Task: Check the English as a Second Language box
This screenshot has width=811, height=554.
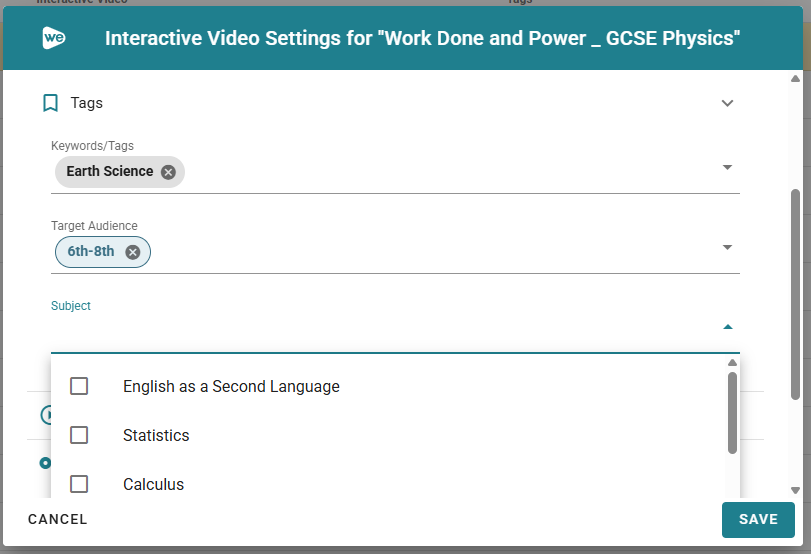Action: (79, 386)
